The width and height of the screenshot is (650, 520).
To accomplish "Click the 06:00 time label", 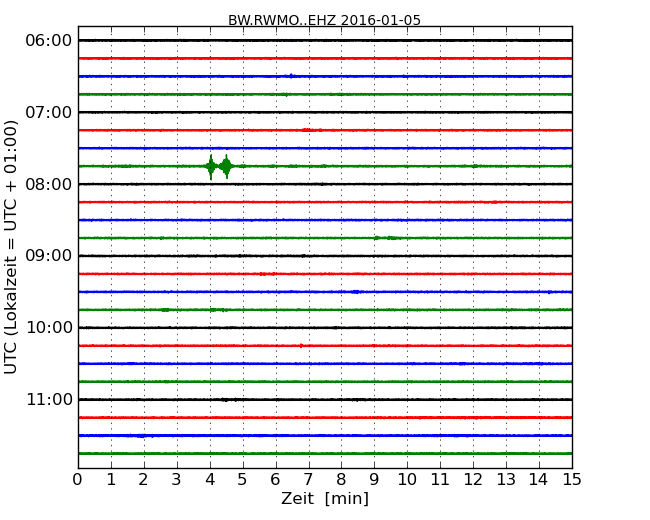I will tap(49, 41).
